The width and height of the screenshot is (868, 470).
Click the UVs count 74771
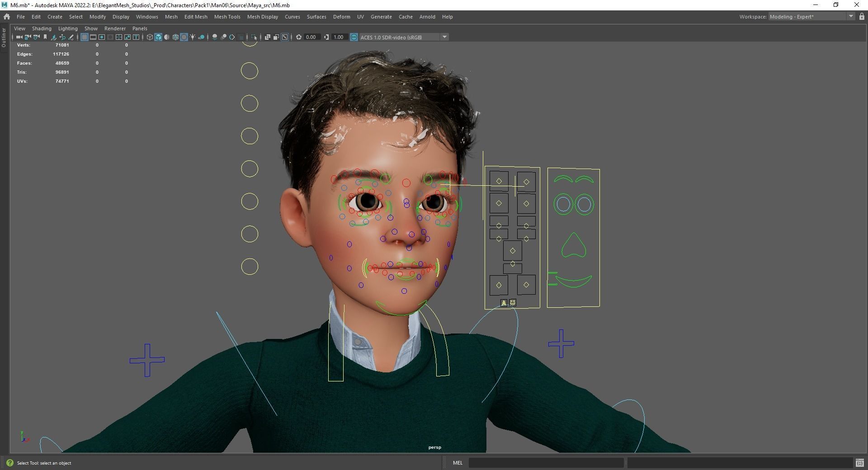pos(62,81)
